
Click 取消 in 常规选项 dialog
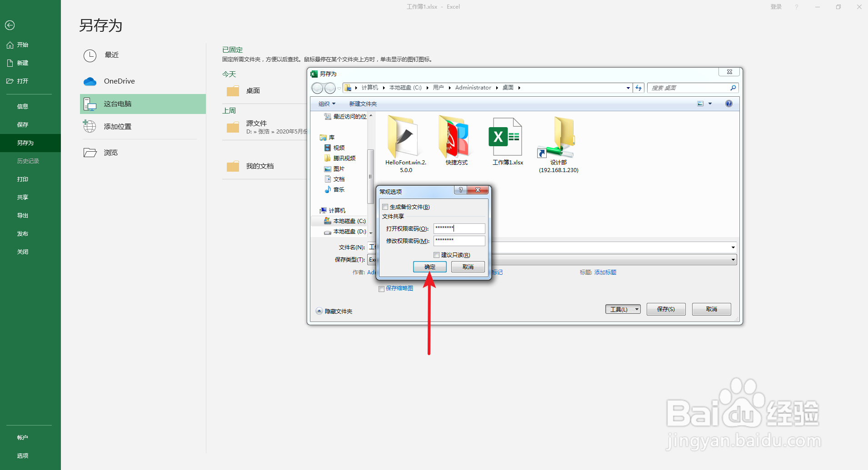(468, 267)
